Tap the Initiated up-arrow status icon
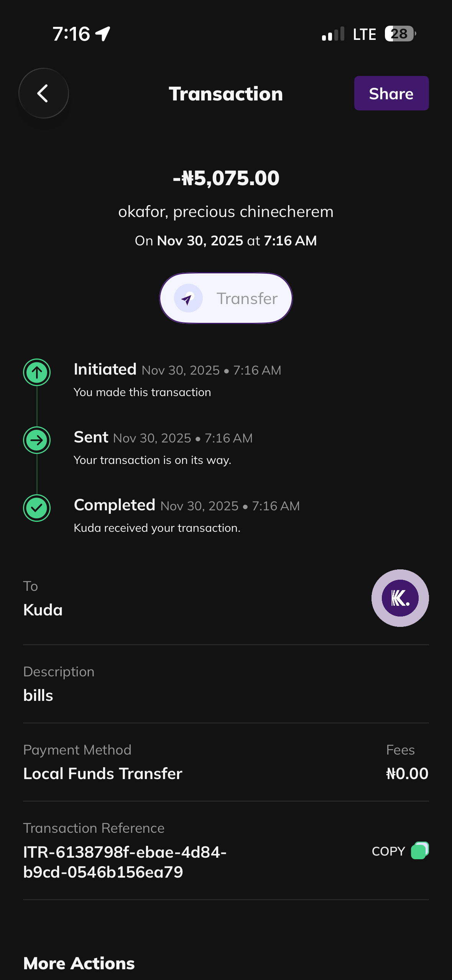 point(37,372)
